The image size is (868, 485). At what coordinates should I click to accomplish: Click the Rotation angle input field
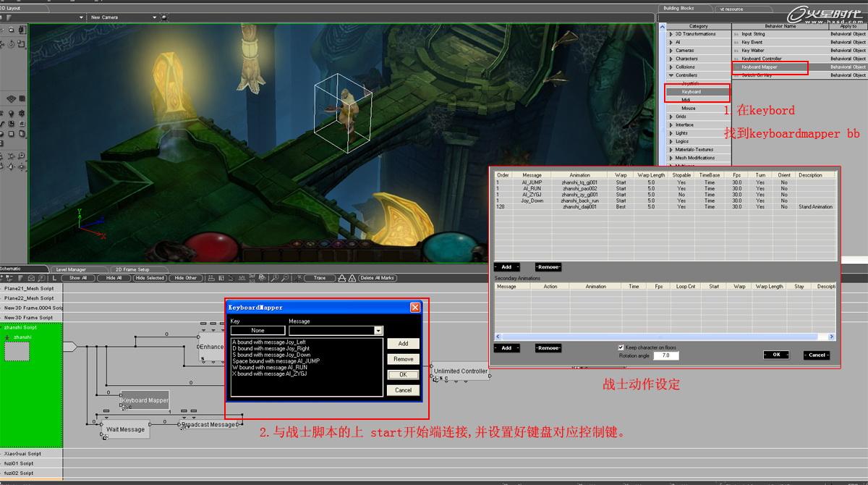click(665, 356)
